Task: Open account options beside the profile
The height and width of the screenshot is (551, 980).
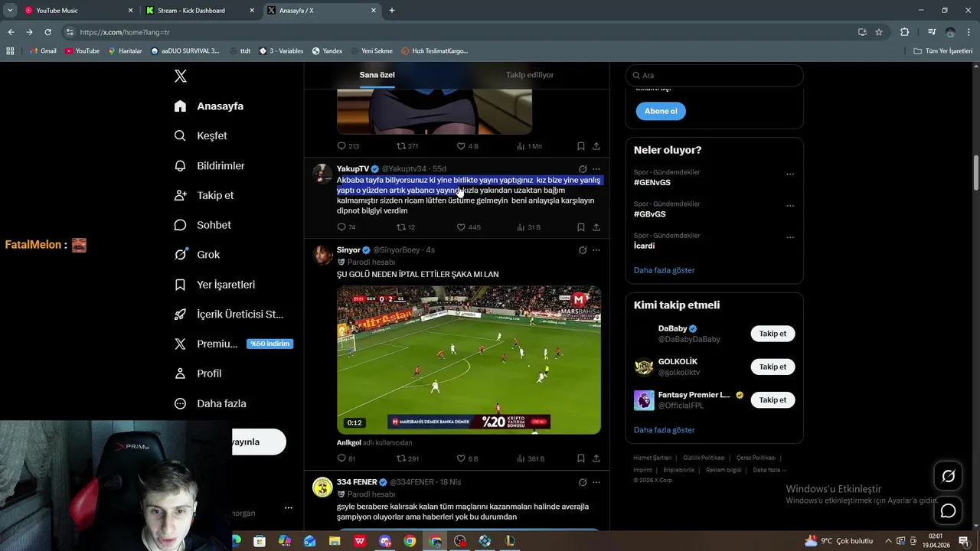Action: 289,507
